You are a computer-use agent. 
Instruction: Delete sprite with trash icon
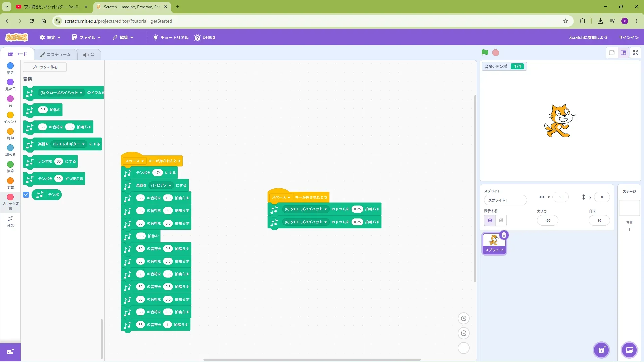click(x=504, y=235)
